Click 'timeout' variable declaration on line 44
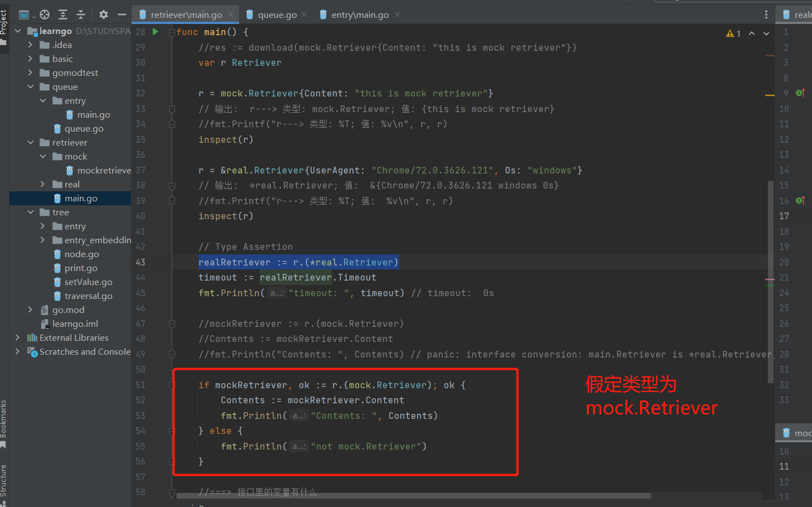The image size is (812, 507). pyautogui.click(x=218, y=277)
